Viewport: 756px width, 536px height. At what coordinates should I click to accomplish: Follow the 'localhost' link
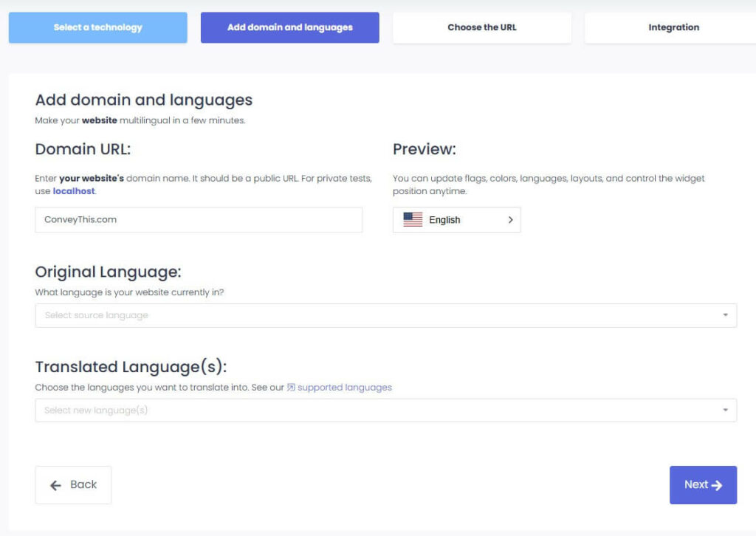pos(74,191)
